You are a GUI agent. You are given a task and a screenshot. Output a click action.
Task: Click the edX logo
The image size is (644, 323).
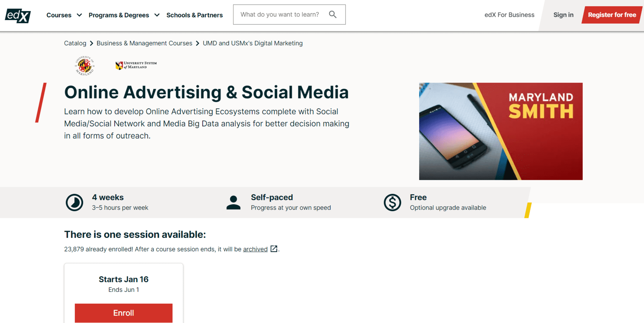click(x=17, y=16)
